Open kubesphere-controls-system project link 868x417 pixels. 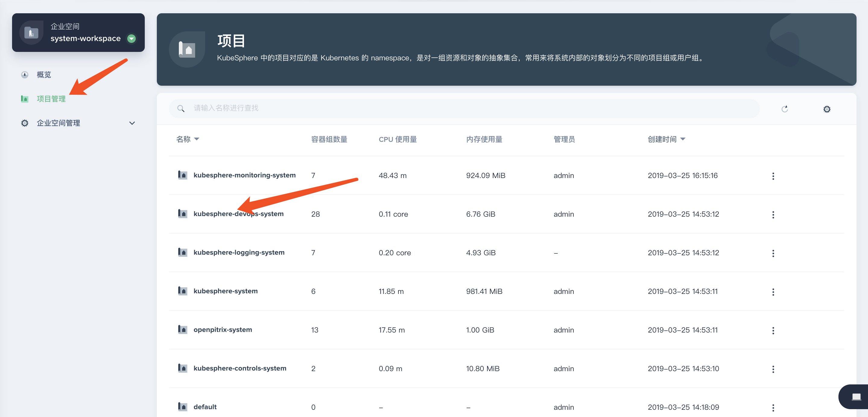[240, 368]
